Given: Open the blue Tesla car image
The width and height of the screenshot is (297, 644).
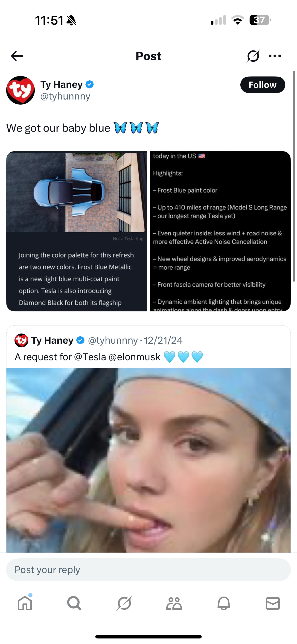Looking at the screenshot, I should point(76,231).
